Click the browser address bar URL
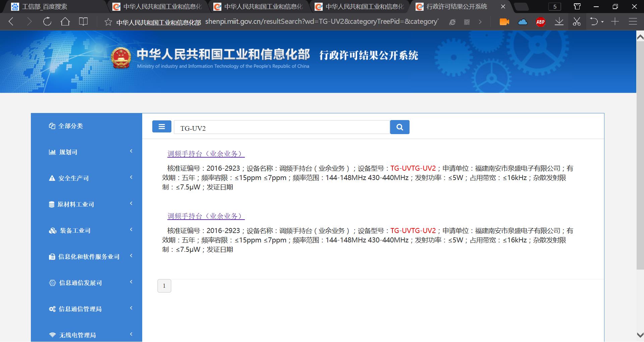 pos(322,22)
